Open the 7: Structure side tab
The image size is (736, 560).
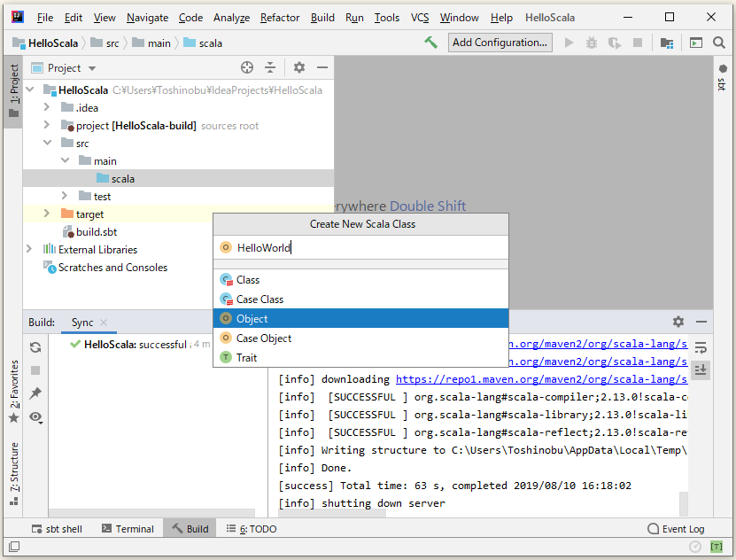click(x=14, y=473)
